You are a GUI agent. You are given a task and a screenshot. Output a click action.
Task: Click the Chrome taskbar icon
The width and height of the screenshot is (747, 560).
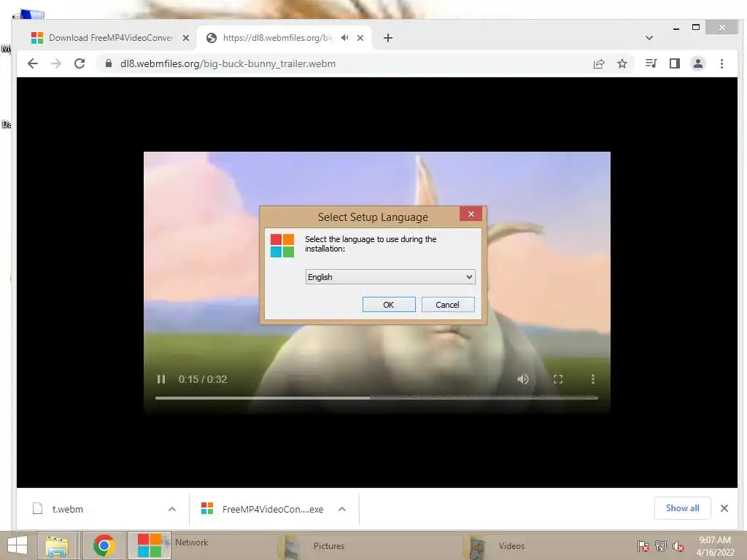tap(104, 545)
